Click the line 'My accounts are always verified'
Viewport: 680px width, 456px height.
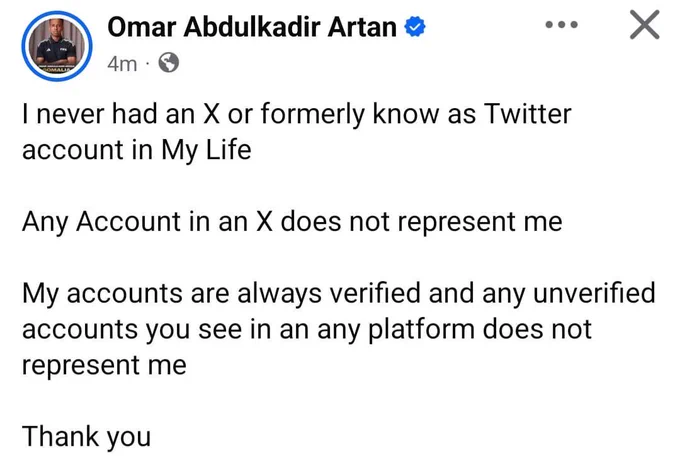pyautogui.click(x=339, y=293)
